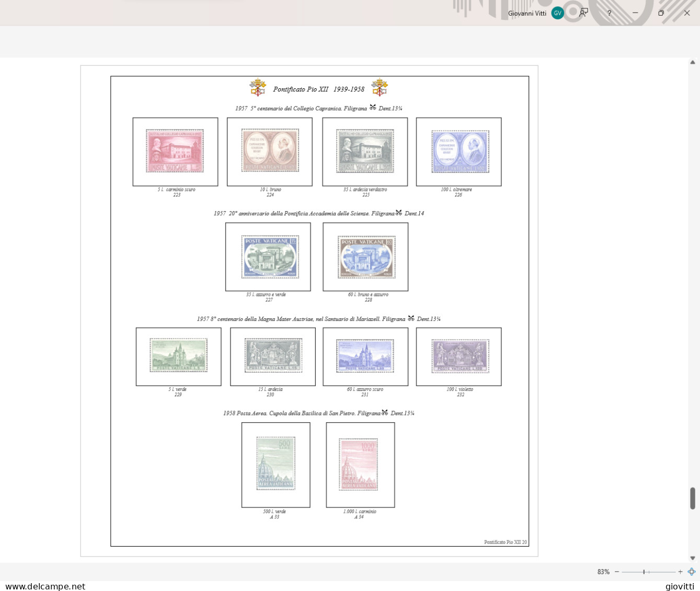Click the page footer Pontificato Pio XII 20
The height and width of the screenshot is (591, 700).
(x=506, y=542)
